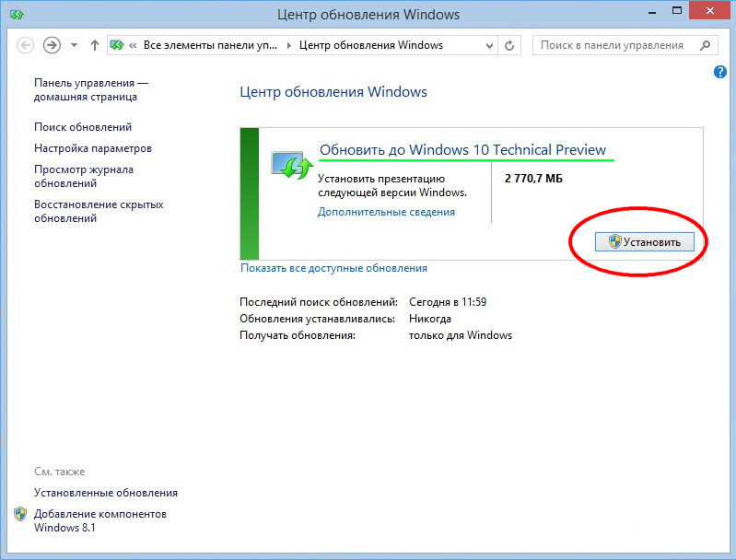The image size is (736, 560).
Task: Click the Forward navigation arrow
Action: coord(53,45)
